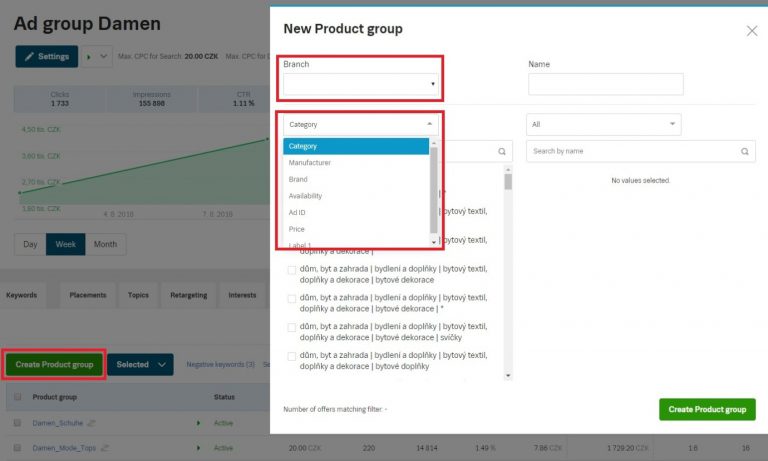The width and height of the screenshot is (768, 461).
Task: Click the play status icon beside Settings
Action: click(x=89, y=57)
